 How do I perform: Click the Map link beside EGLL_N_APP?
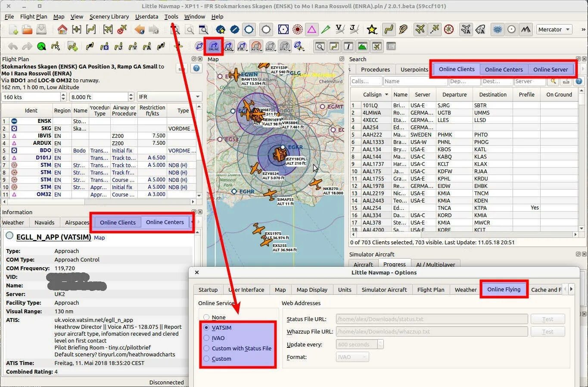99,237
